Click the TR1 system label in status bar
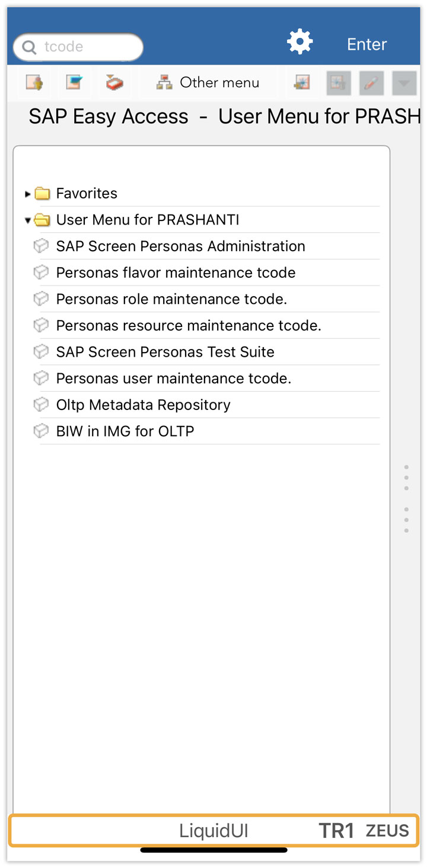 (336, 831)
